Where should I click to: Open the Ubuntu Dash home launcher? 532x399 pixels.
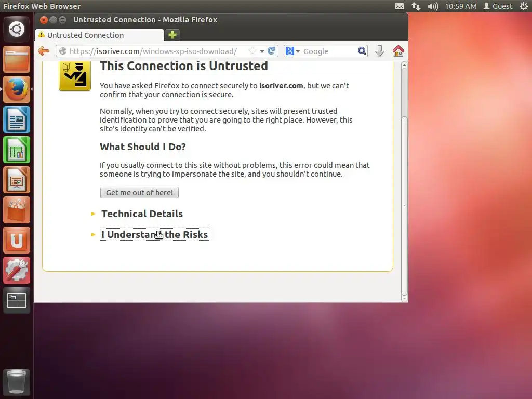[17, 29]
